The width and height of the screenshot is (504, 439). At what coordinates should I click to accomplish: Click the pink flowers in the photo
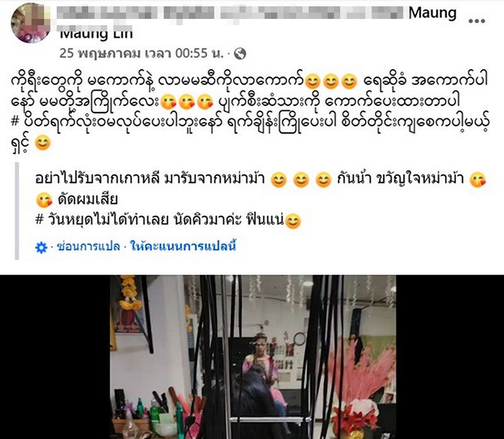click(365, 376)
